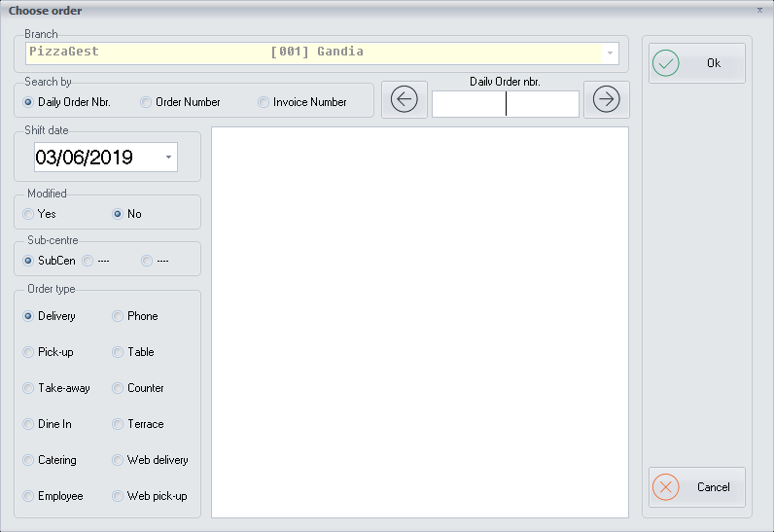Set Modified to Yes
Image resolution: width=774 pixels, height=532 pixels.
29,214
